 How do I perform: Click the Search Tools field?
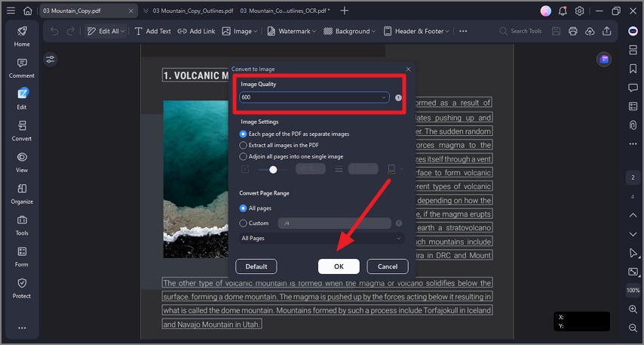521,31
